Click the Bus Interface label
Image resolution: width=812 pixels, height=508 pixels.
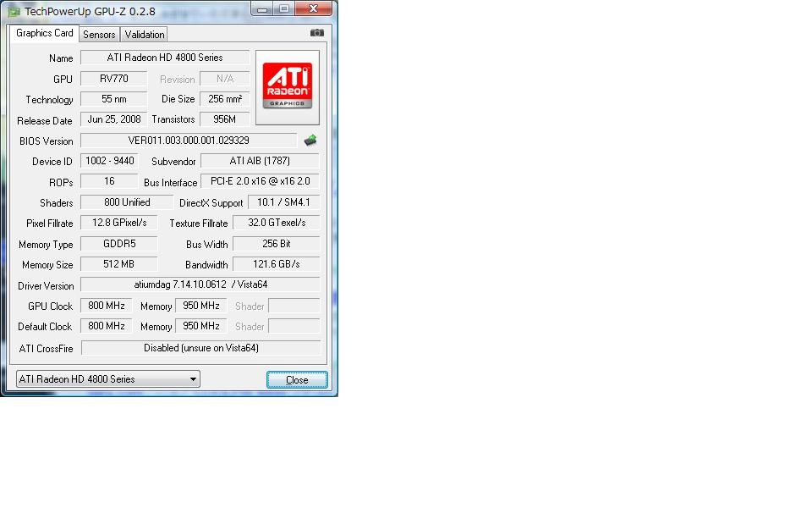[x=170, y=183]
